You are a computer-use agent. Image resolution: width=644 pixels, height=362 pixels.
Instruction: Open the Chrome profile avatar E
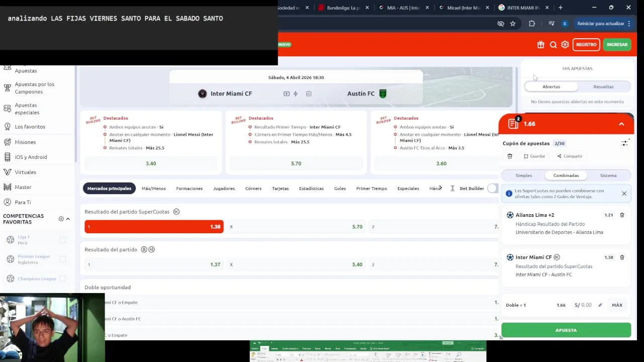[565, 24]
